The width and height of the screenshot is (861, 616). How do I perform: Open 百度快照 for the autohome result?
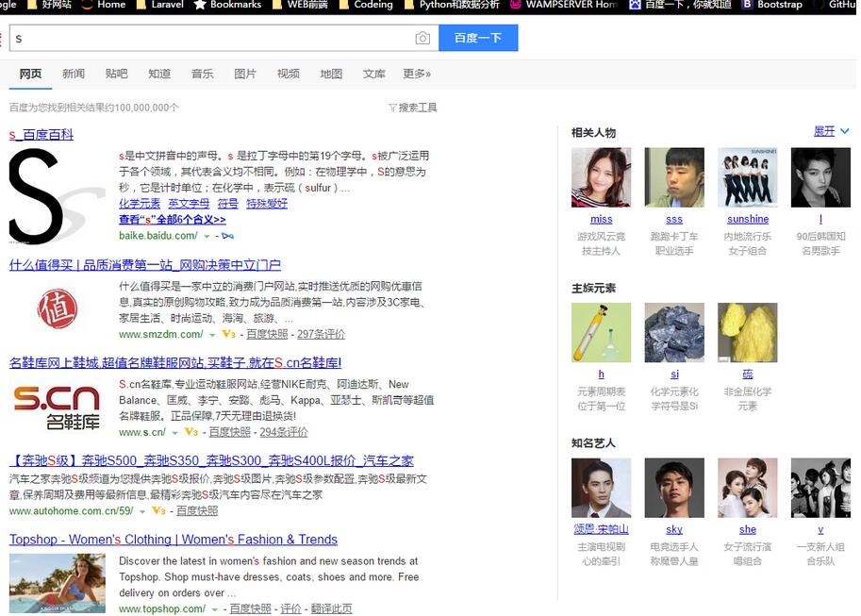tap(197, 510)
